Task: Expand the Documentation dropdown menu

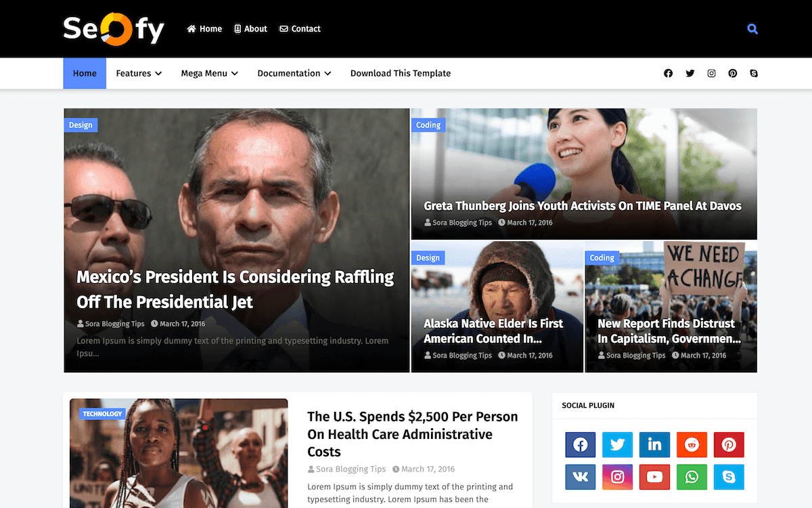Action: click(294, 73)
